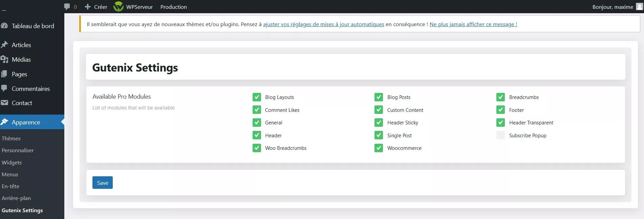
Task: Enable the Subscribe Popup module
Action: click(x=500, y=135)
